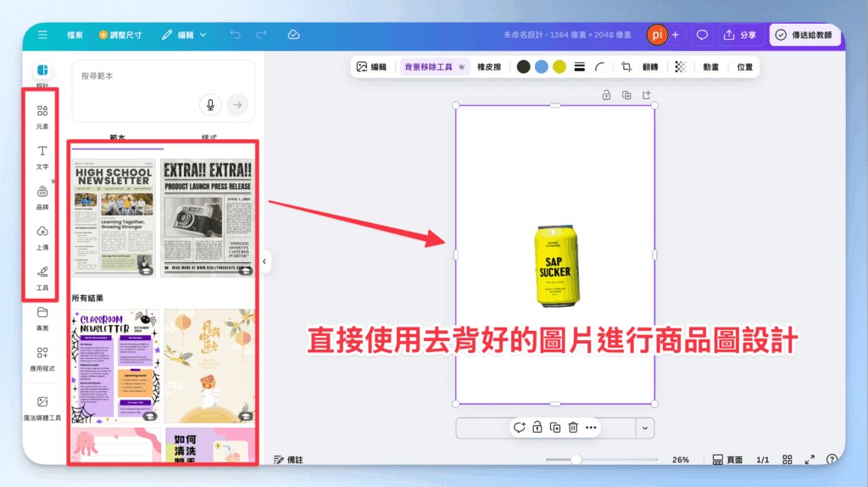
Task: Select the crop tool icon
Action: coord(626,67)
